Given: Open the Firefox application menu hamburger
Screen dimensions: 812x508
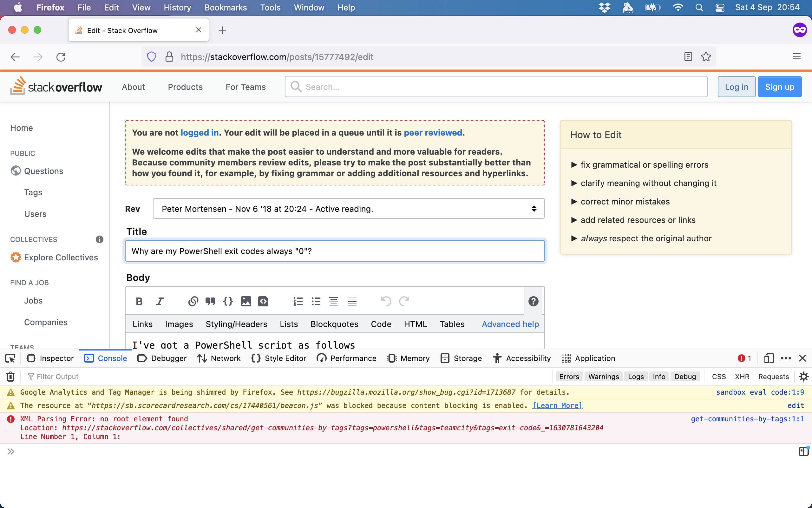Looking at the screenshot, I should pos(796,57).
